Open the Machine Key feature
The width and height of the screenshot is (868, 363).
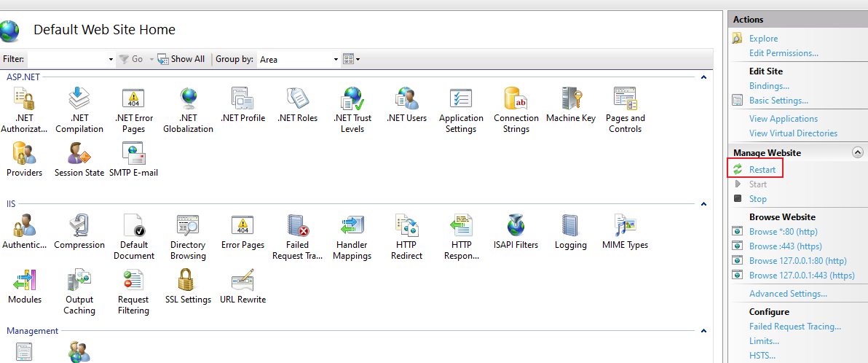[x=571, y=105]
